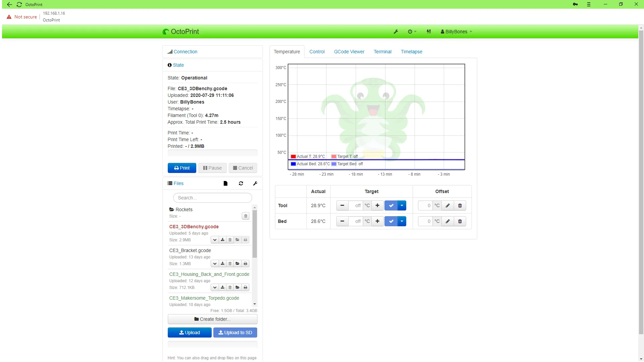
Task: Edit Tool temperature offset with pencil icon
Action: [448, 205]
